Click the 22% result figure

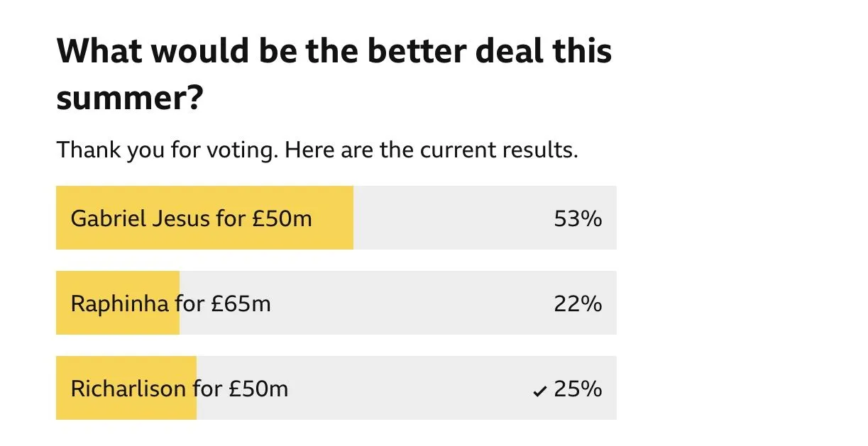pos(578,304)
